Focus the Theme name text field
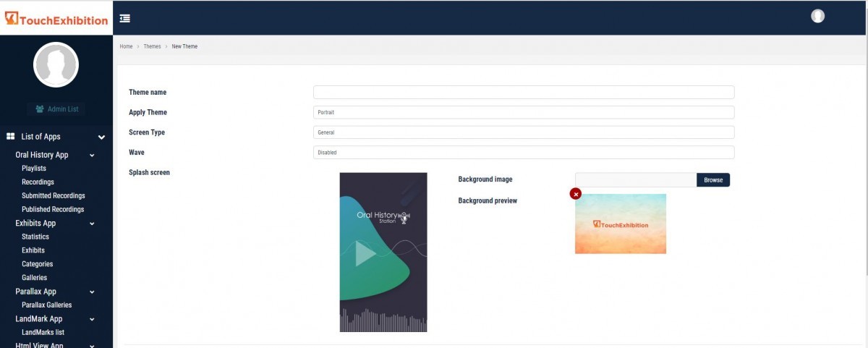Viewport: 868px width, 348px height. pyautogui.click(x=523, y=92)
